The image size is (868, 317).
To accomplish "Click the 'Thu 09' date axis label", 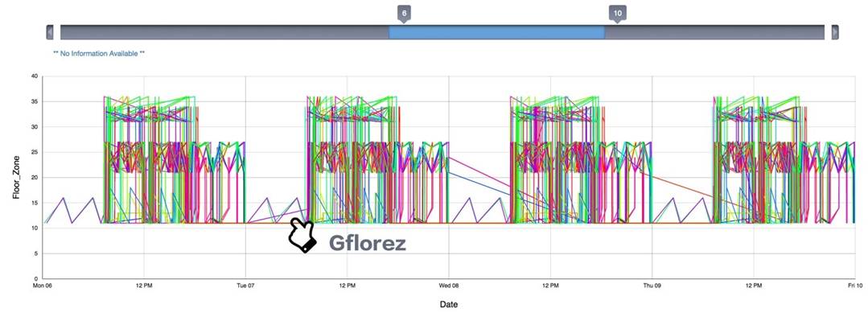I will tap(652, 286).
